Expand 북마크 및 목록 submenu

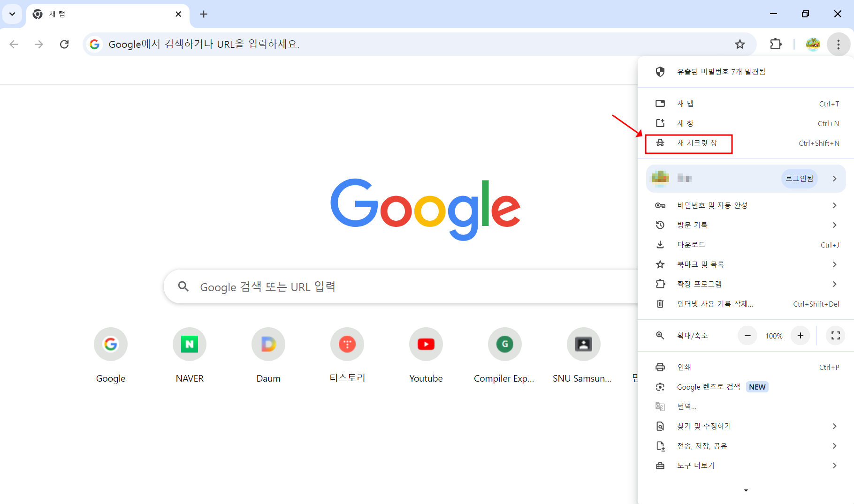[x=746, y=264]
